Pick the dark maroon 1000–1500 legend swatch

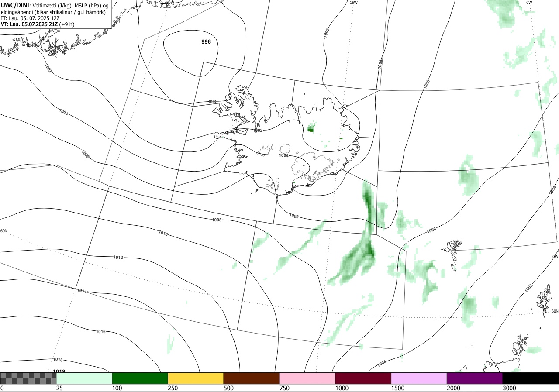[363, 378]
